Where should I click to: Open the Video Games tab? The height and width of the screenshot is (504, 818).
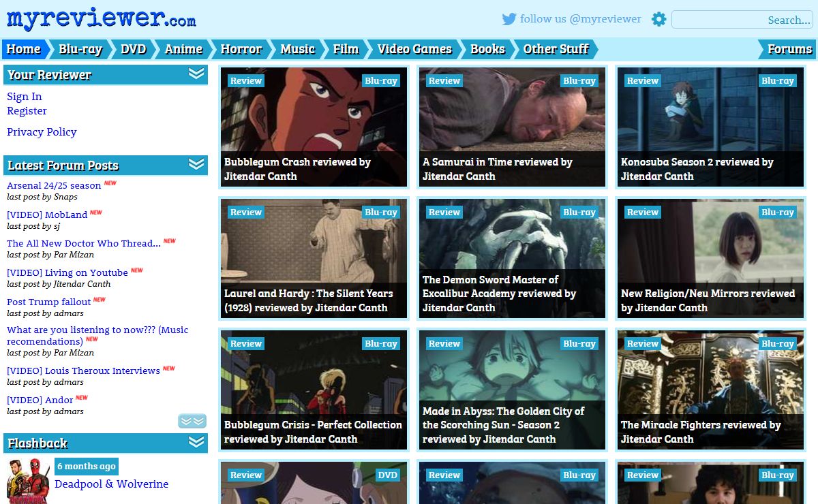point(414,49)
